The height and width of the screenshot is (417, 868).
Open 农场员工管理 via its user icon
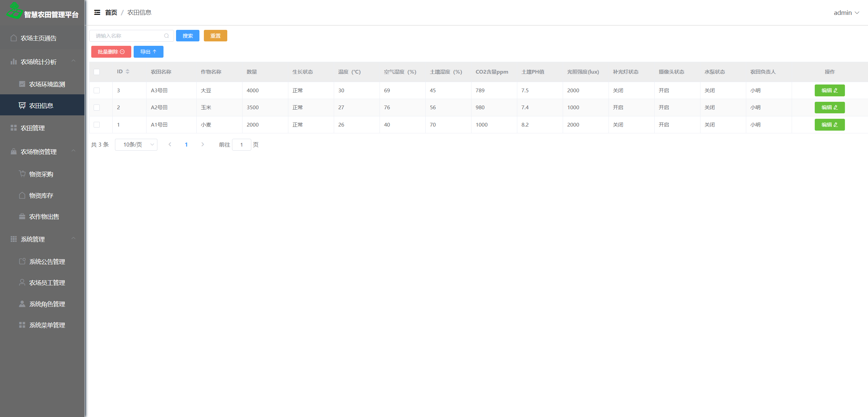pyautogui.click(x=22, y=283)
